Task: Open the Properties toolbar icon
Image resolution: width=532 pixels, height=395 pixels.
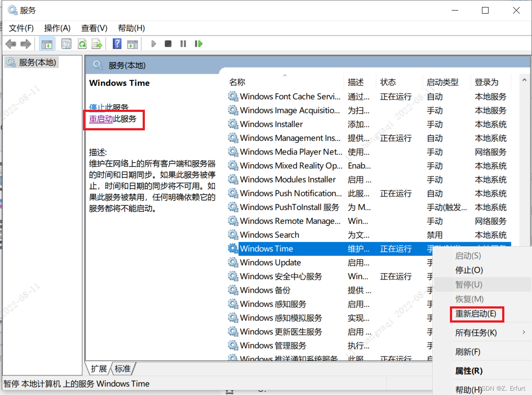Action: pos(66,44)
